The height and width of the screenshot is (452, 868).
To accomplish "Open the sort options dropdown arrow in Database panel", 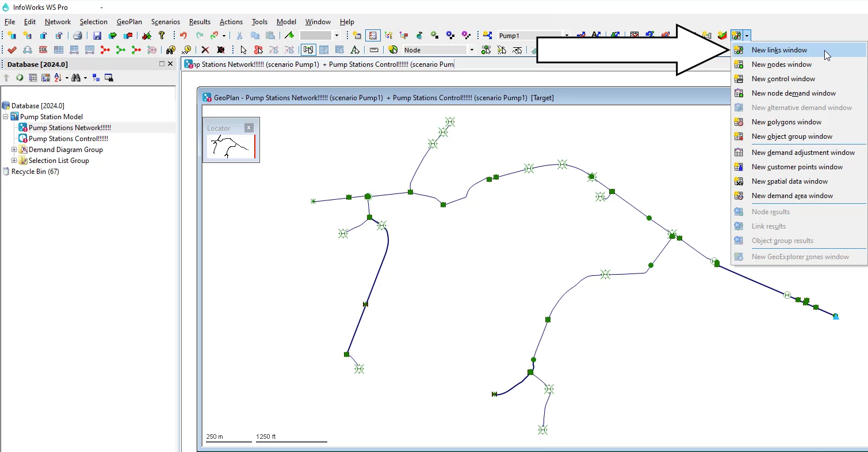I will coord(67,78).
